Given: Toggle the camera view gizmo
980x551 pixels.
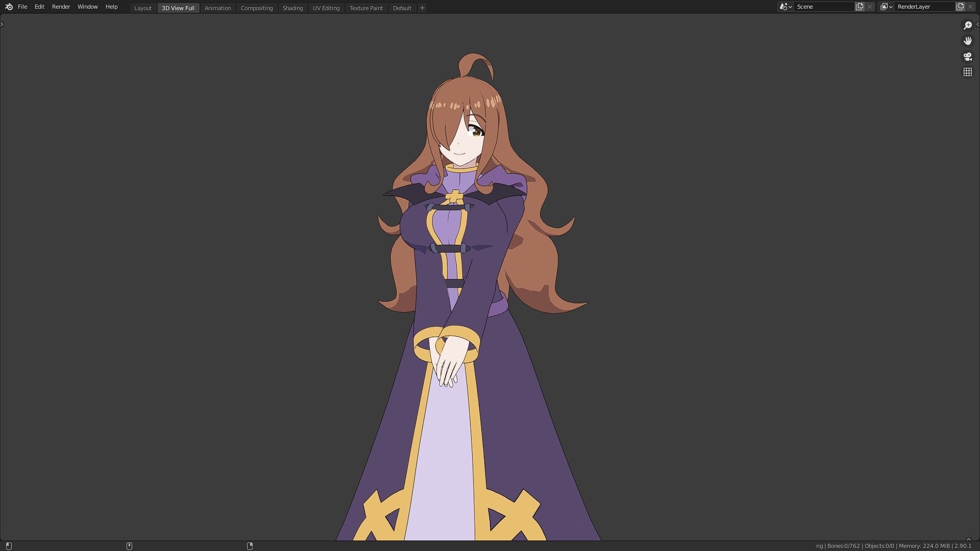Looking at the screenshot, I should (x=967, y=57).
